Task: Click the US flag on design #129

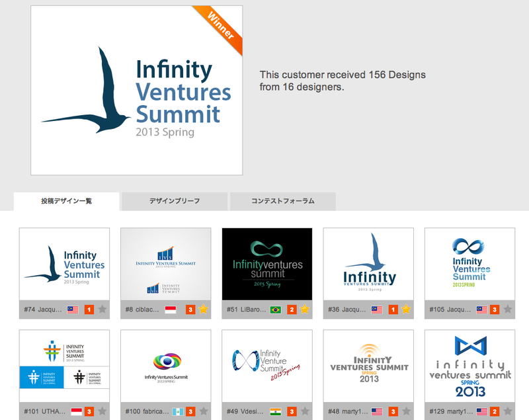Action: click(482, 411)
